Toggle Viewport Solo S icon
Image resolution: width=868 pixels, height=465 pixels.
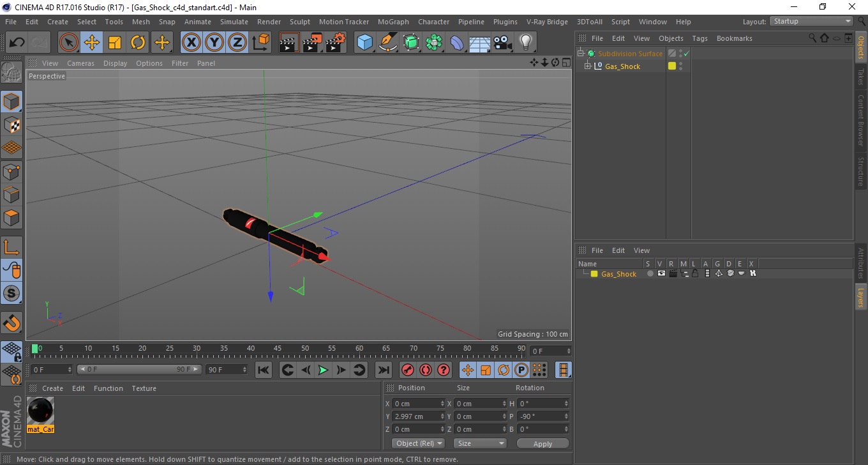pos(11,293)
